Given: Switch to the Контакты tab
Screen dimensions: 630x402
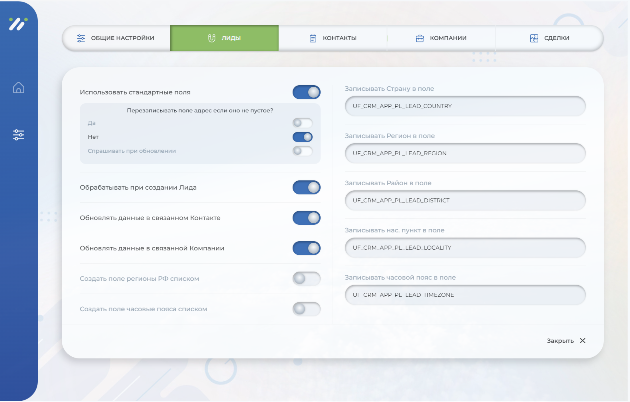Looking at the screenshot, I should point(332,38).
